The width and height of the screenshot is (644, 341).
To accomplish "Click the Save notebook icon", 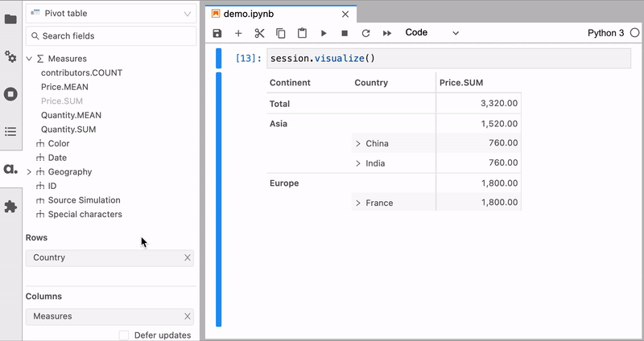I will (x=217, y=33).
